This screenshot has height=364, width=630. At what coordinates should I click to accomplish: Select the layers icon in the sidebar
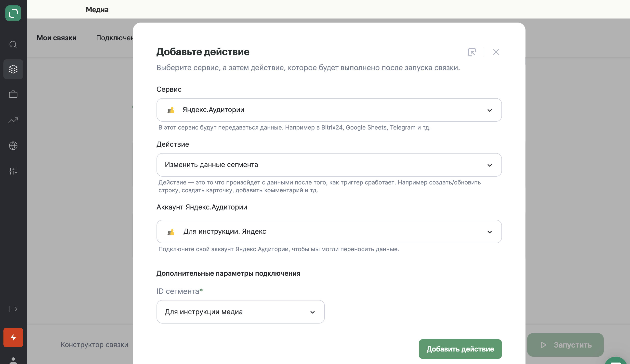(13, 69)
